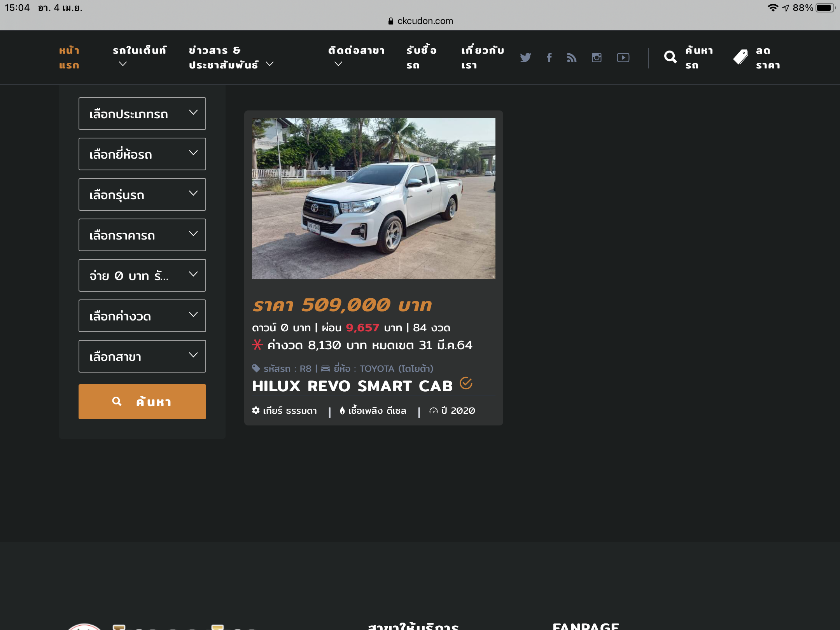Open the เลือกราคารถ price dropdown
Viewport: 840px width, 630px height.
[142, 235]
